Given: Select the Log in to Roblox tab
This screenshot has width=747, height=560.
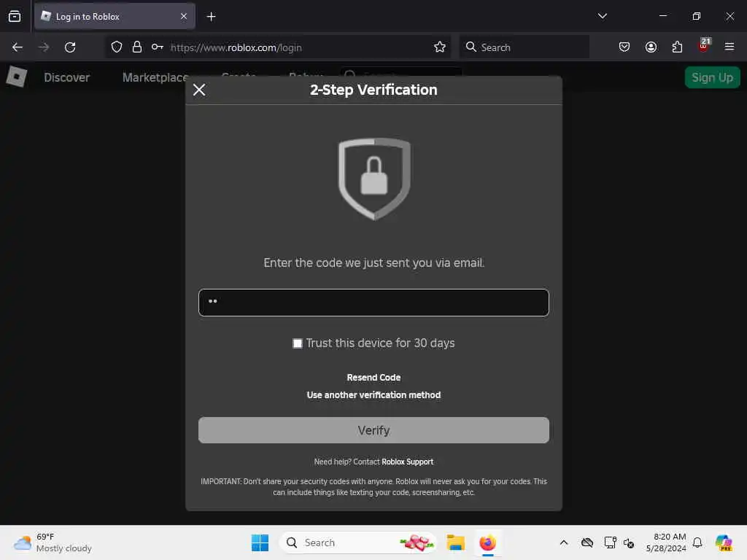Looking at the screenshot, I should pyautogui.click(x=115, y=16).
